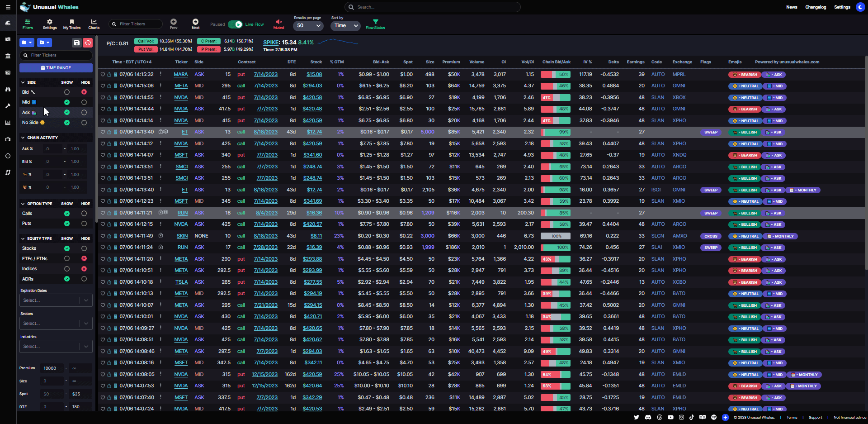Open the blue folder preset dropdown
The image size is (868, 424).
click(x=27, y=43)
